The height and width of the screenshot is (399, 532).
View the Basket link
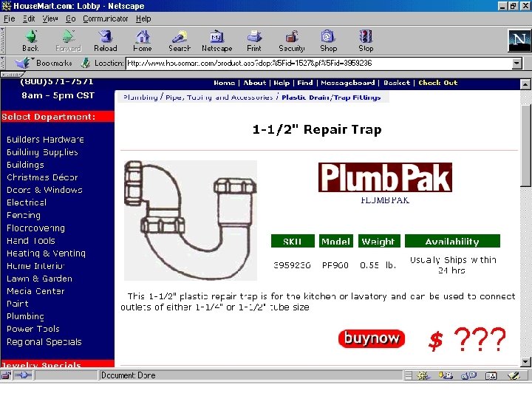coord(397,83)
